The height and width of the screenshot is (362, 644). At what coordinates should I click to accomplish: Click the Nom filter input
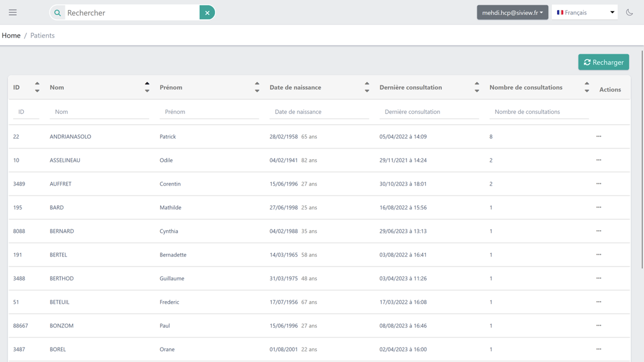pyautogui.click(x=100, y=112)
